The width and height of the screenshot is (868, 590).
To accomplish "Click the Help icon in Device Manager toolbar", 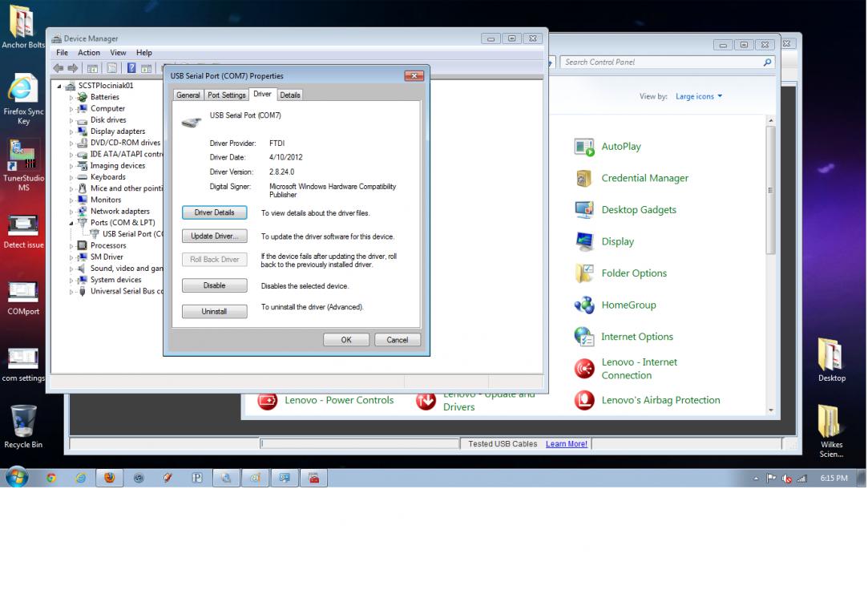I will 131,69.
